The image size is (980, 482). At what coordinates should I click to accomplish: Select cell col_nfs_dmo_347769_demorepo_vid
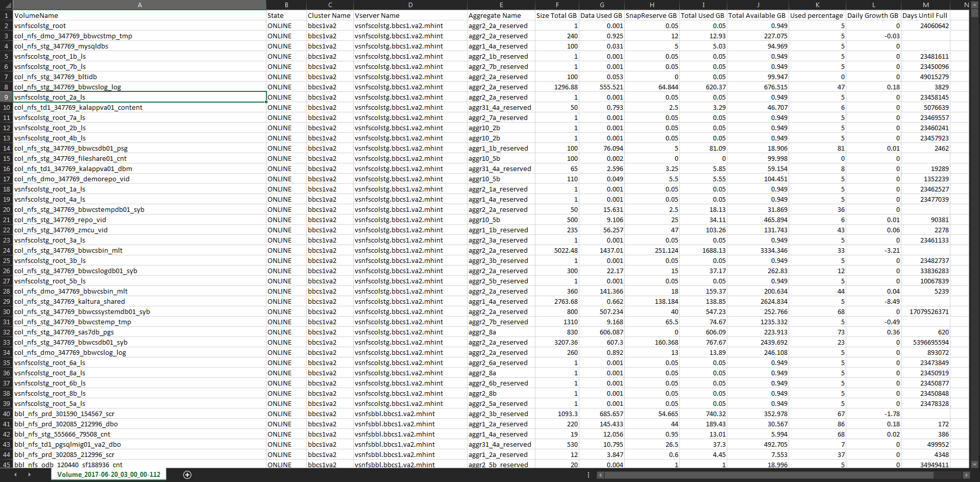139,179
